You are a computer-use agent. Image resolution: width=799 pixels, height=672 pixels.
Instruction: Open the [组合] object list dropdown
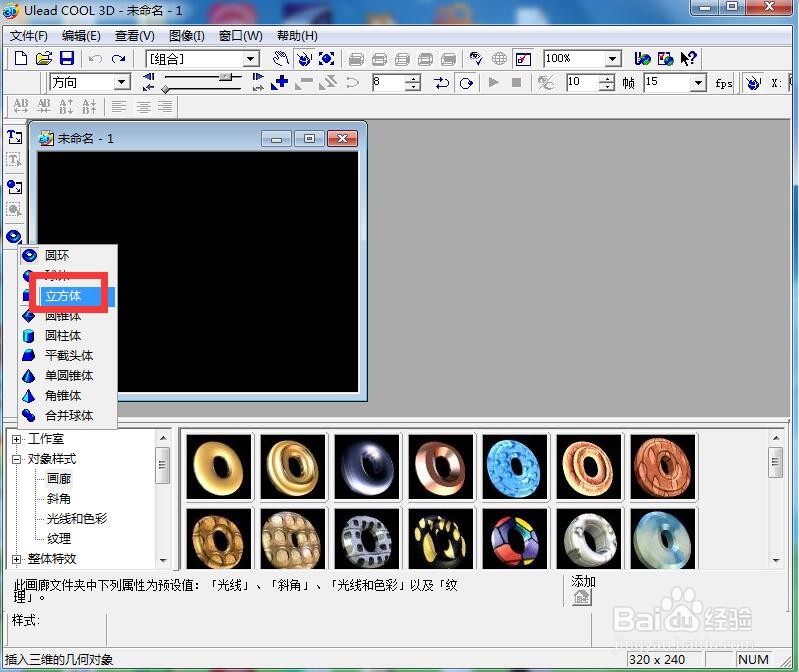[x=250, y=59]
